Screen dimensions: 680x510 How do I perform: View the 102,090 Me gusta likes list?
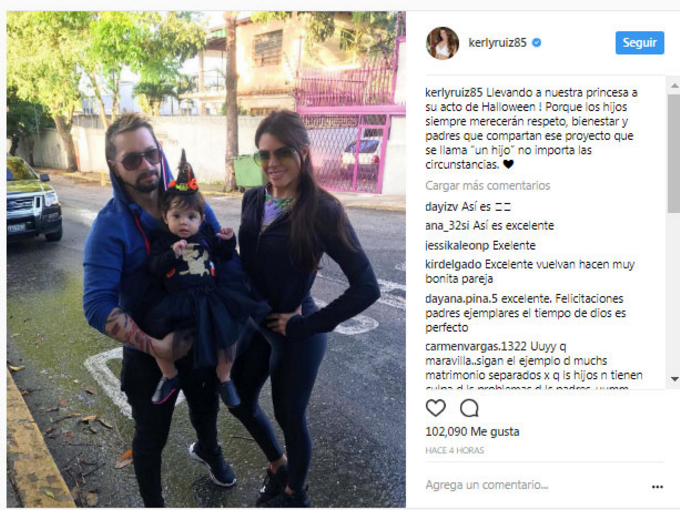pyautogui.click(x=472, y=432)
